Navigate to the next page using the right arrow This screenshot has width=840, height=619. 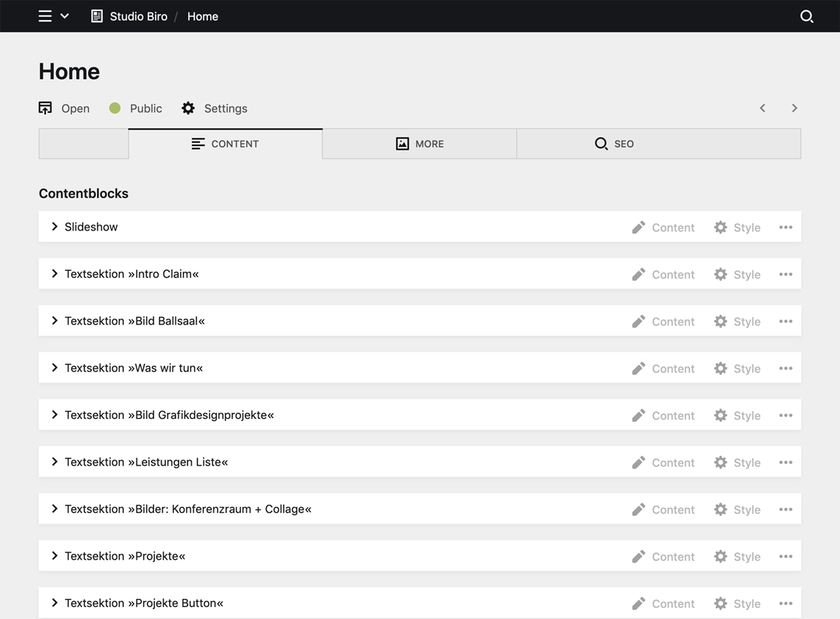click(794, 107)
